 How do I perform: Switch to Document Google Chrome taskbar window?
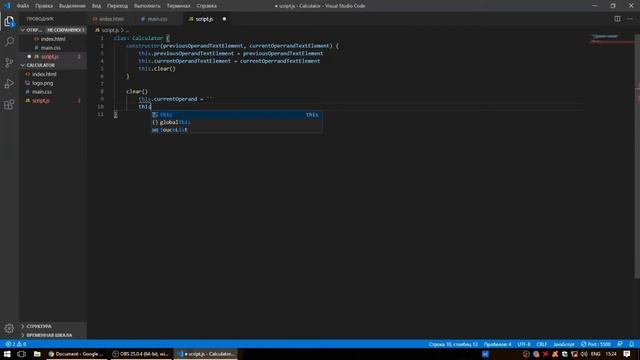click(76, 354)
